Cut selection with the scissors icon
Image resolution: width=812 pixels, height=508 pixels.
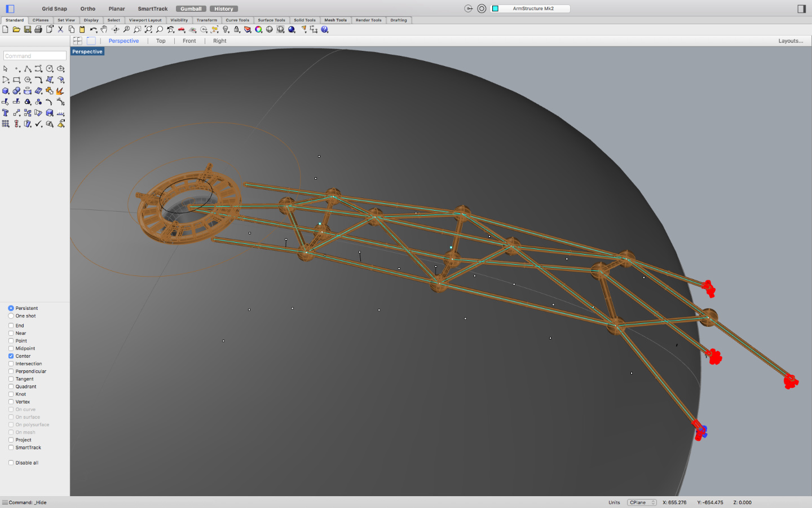60,29
